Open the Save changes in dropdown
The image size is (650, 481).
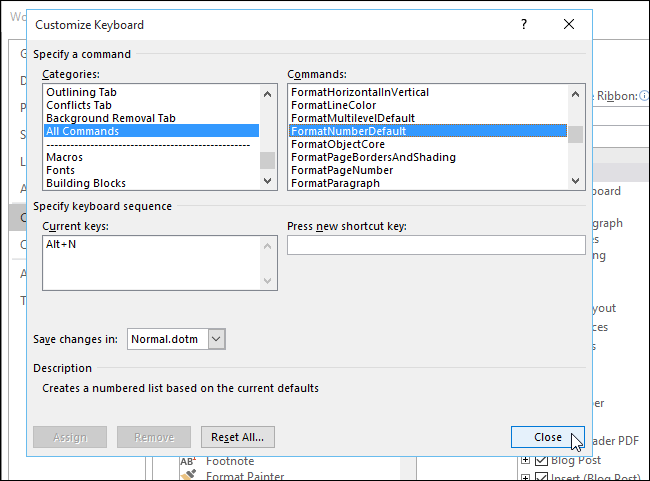217,339
